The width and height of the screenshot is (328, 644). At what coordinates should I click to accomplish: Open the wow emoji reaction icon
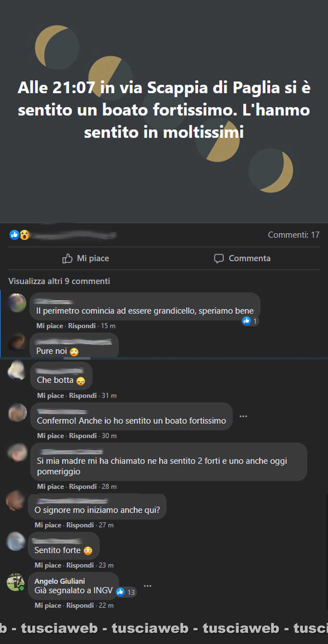pyautogui.click(x=24, y=235)
